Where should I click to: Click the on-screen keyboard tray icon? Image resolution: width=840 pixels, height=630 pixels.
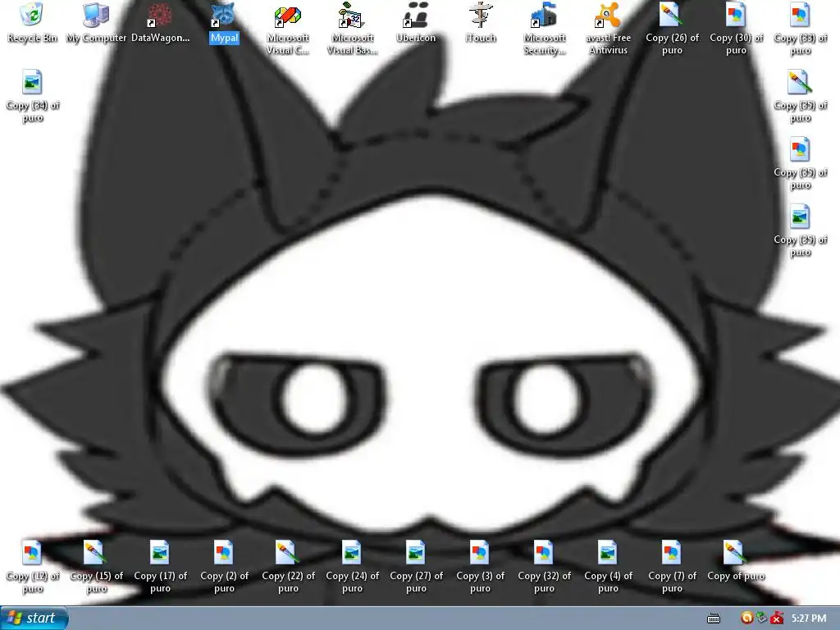click(714, 619)
